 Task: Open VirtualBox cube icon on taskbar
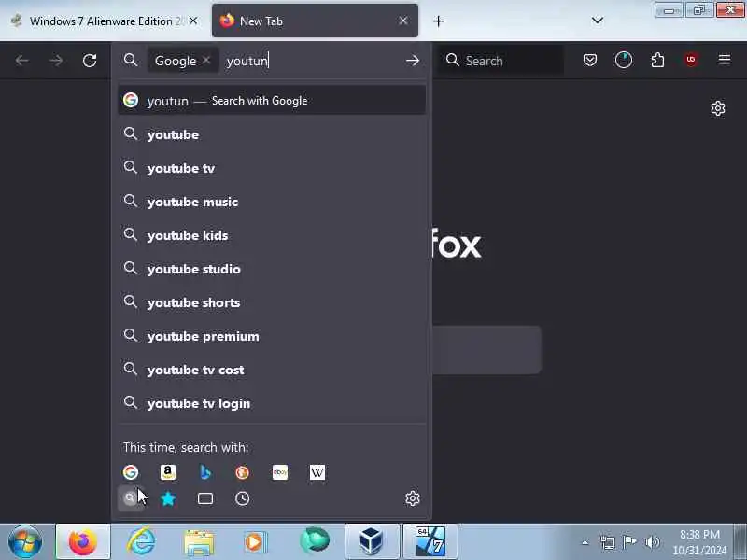[372, 541]
